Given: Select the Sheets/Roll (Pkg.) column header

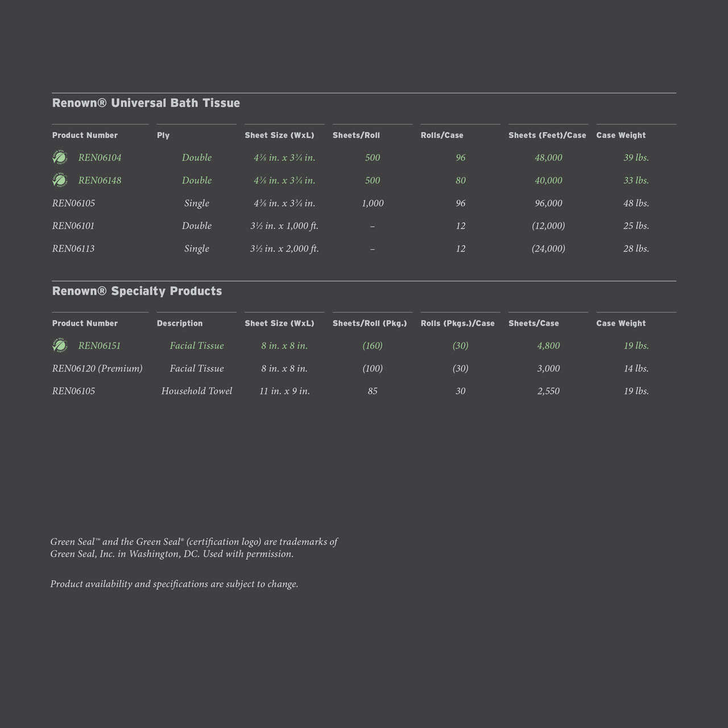Looking at the screenshot, I should 370,324.
